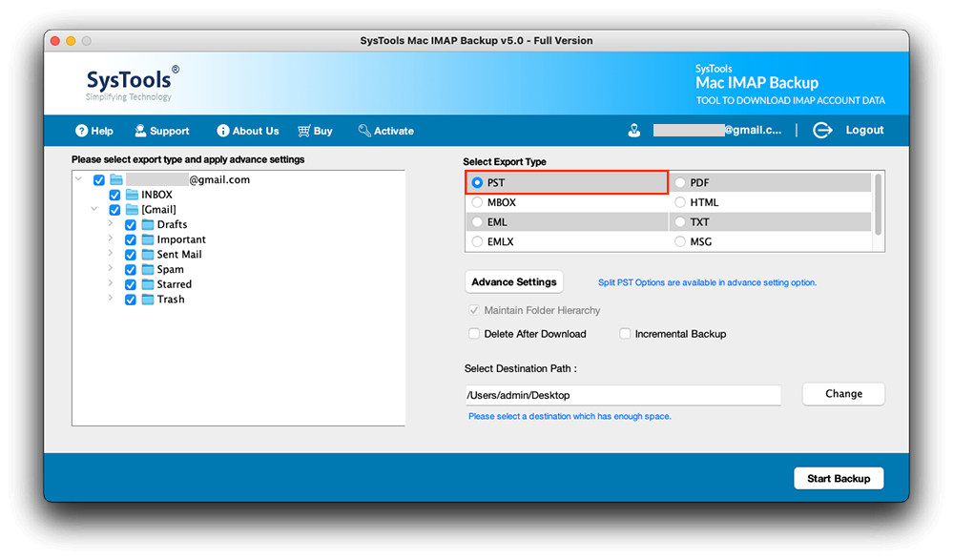Uncheck the INBOX checkbox
953x560 pixels.
[x=114, y=196]
